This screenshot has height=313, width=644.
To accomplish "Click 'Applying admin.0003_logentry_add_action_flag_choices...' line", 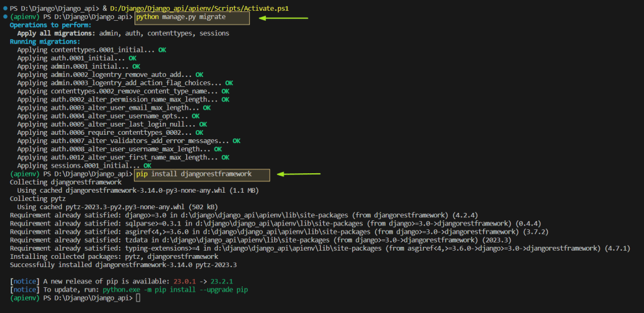I will point(125,83).
